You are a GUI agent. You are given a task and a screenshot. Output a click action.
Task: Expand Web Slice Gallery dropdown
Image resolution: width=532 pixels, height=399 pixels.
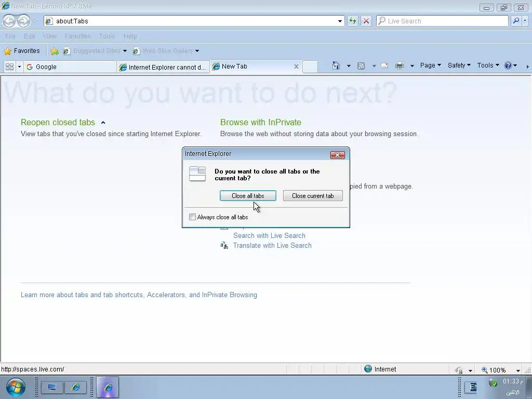pyautogui.click(x=197, y=51)
